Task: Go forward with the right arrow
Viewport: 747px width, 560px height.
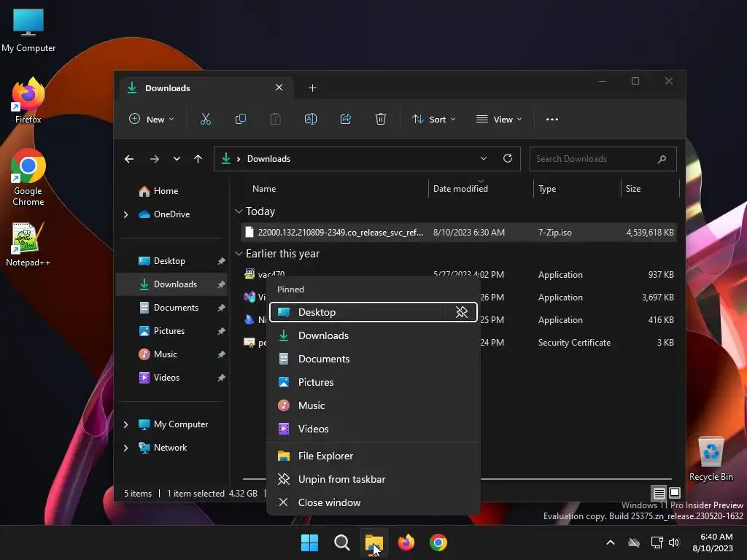Action: pyautogui.click(x=155, y=159)
